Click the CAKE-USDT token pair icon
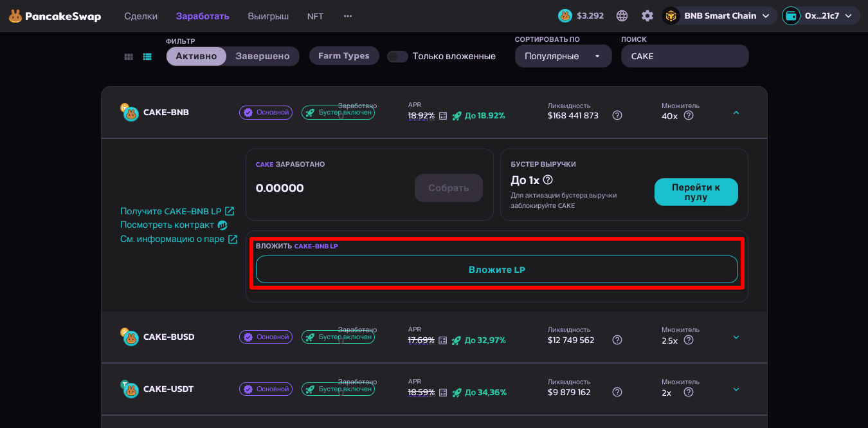This screenshot has height=428, width=868. (130, 389)
